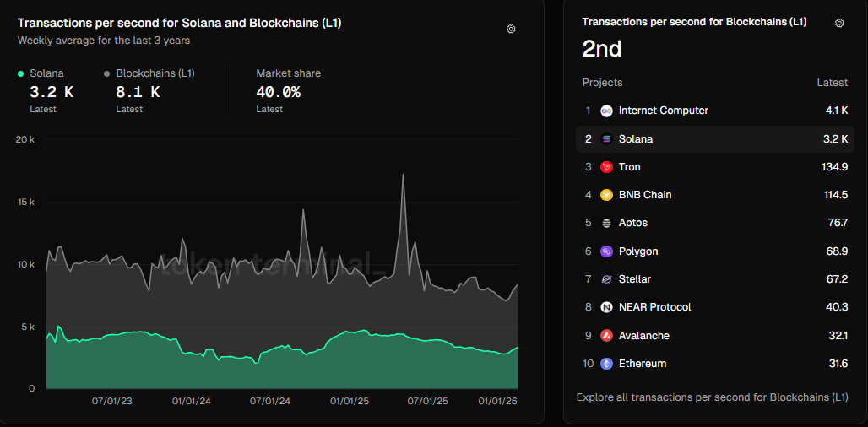Open the ranking panel settings gear
The image size is (868, 427).
839,24
